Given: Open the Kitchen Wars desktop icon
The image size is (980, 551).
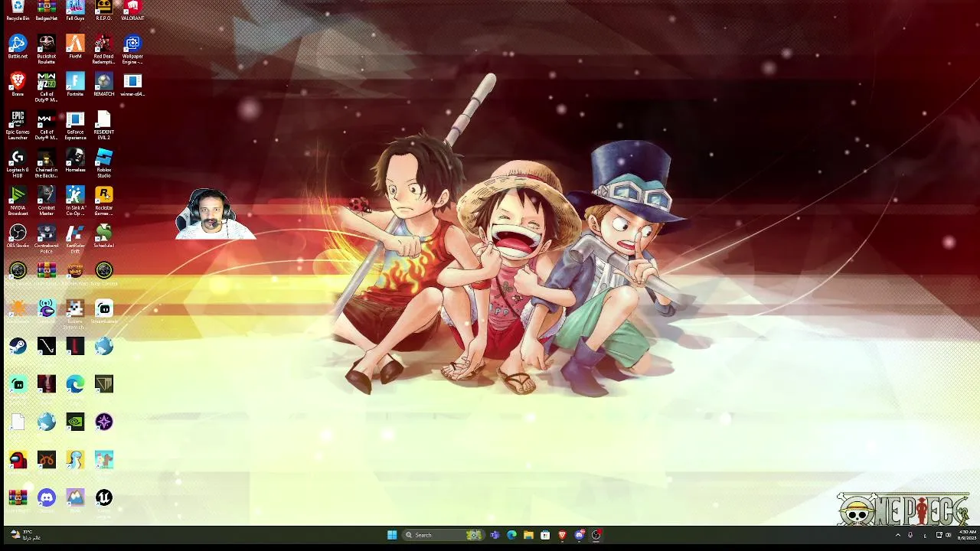Looking at the screenshot, I should (75, 274).
